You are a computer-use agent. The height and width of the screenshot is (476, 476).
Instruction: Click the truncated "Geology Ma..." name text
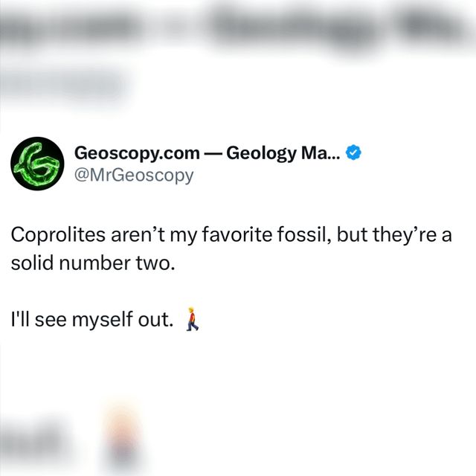[283, 154]
